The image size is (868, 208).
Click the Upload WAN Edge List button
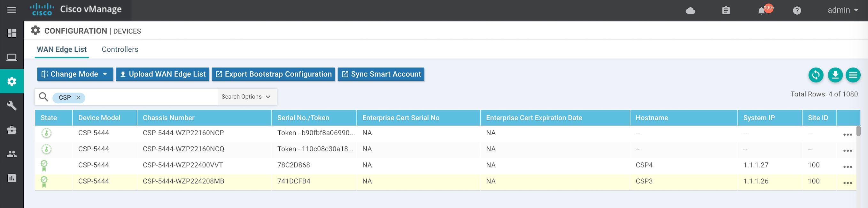coord(162,74)
